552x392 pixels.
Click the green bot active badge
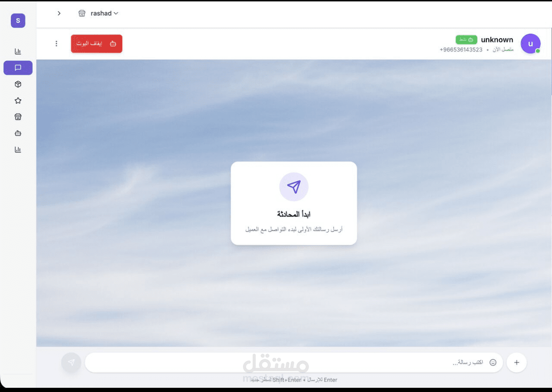[x=466, y=39]
